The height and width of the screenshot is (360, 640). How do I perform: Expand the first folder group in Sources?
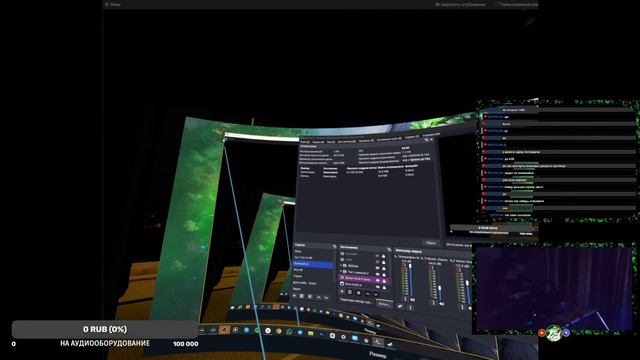[341, 265]
